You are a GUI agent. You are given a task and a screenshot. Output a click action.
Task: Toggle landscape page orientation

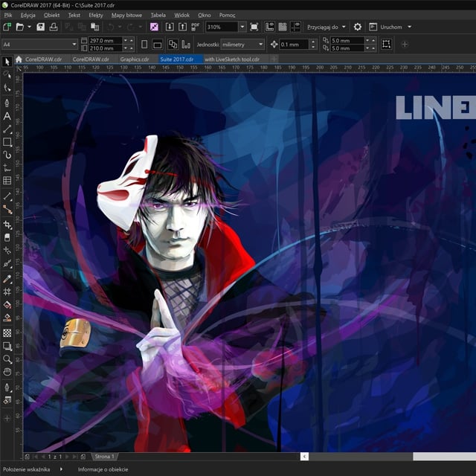coord(156,45)
